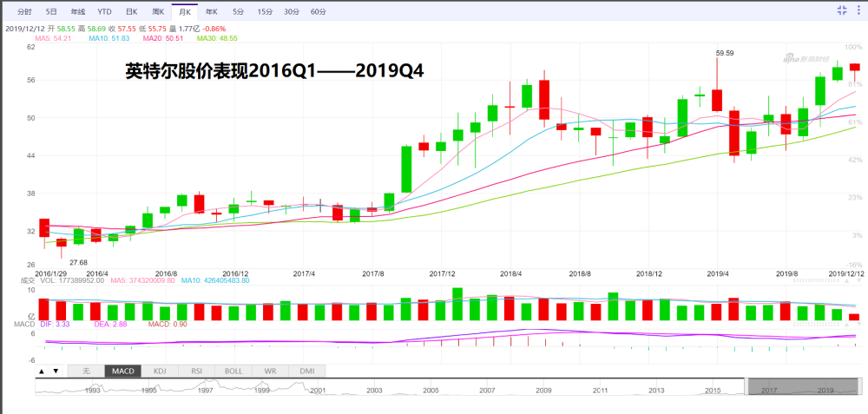Switch the indicator to WR
The width and height of the screenshot is (868, 414).
[x=270, y=371]
